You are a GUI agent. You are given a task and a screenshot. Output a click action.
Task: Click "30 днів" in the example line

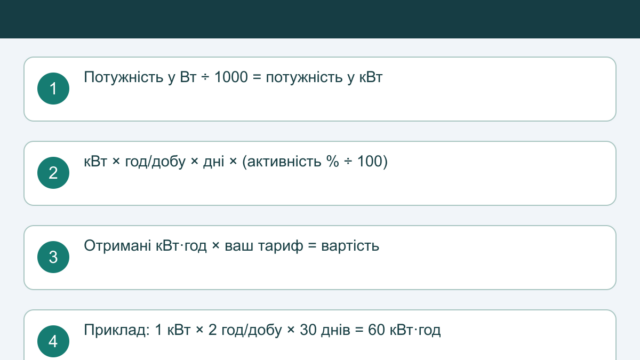click(x=325, y=330)
